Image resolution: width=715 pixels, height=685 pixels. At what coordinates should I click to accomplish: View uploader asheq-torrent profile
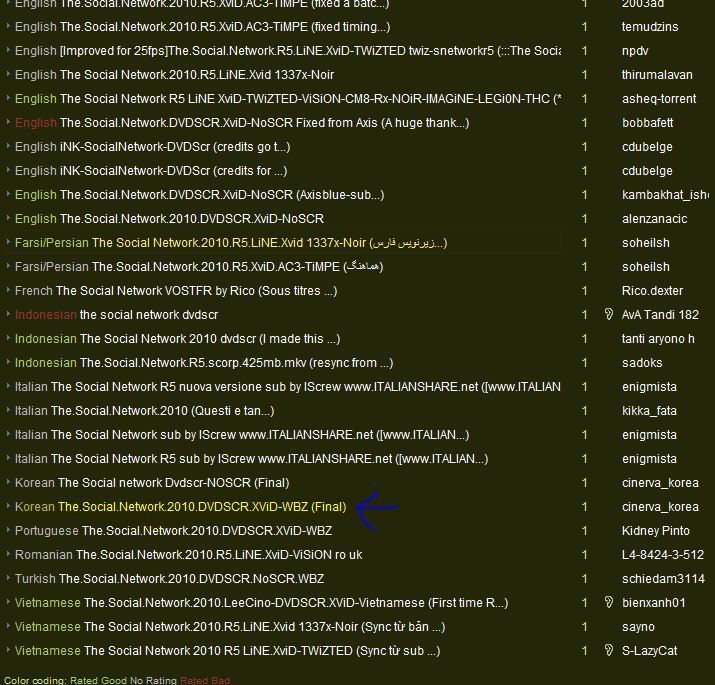click(659, 99)
